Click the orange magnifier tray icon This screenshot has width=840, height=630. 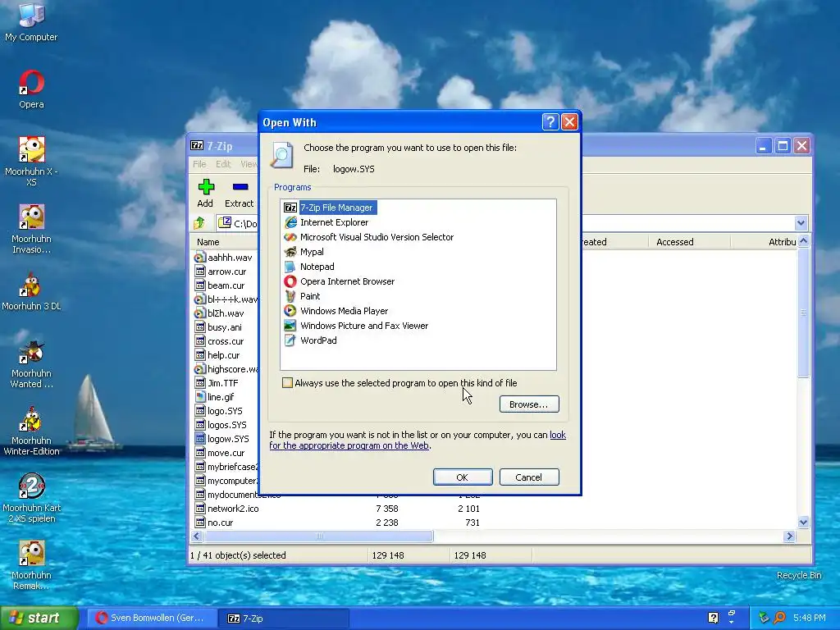point(779,618)
